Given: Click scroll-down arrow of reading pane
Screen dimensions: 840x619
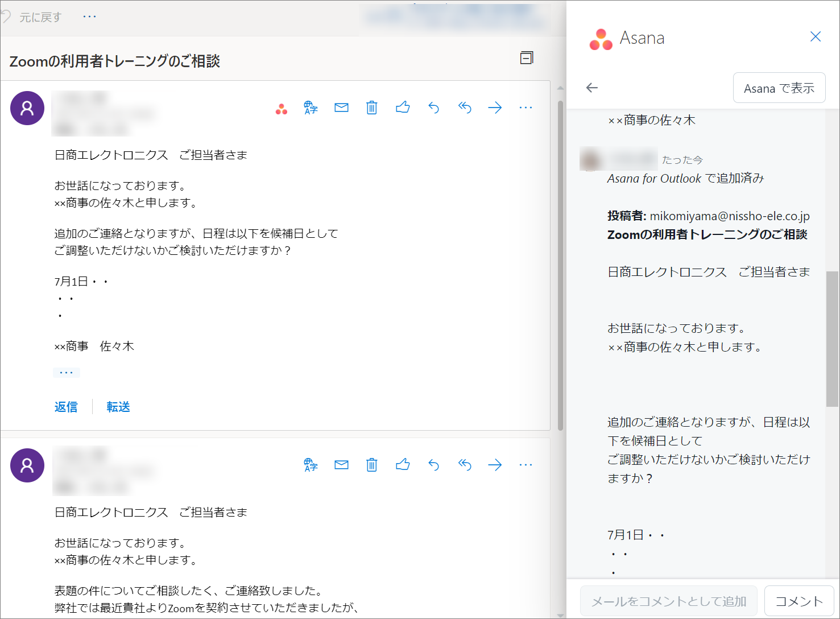Looking at the screenshot, I should 560,614.
